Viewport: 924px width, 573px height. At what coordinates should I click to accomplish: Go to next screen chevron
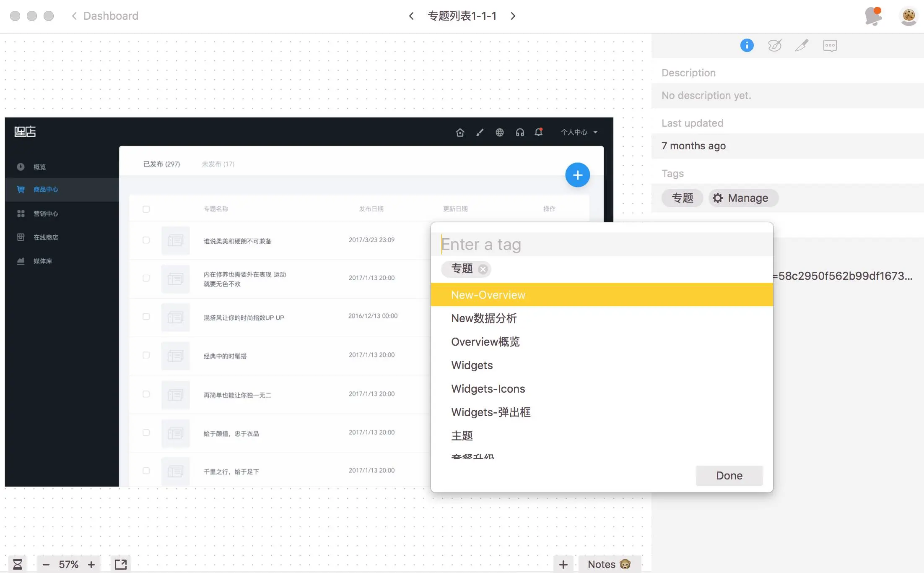click(x=513, y=16)
